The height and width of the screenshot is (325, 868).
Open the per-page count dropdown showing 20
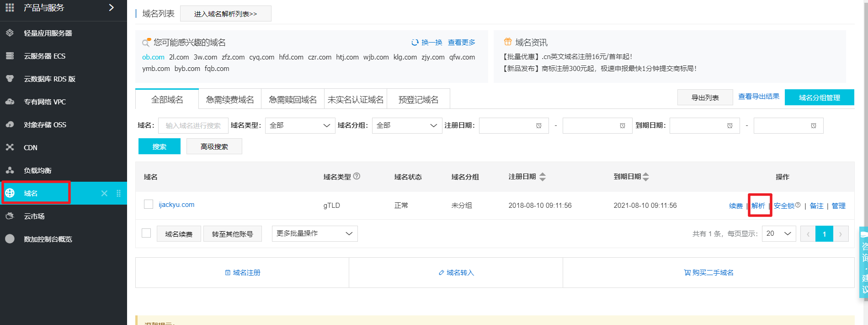point(778,233)
